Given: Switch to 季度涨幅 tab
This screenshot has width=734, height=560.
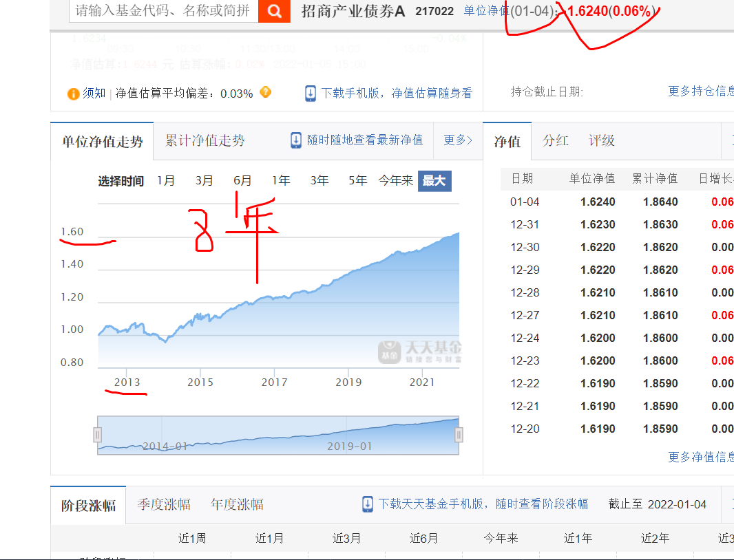Looking at the screenshot, I should [x=164, y=504].
